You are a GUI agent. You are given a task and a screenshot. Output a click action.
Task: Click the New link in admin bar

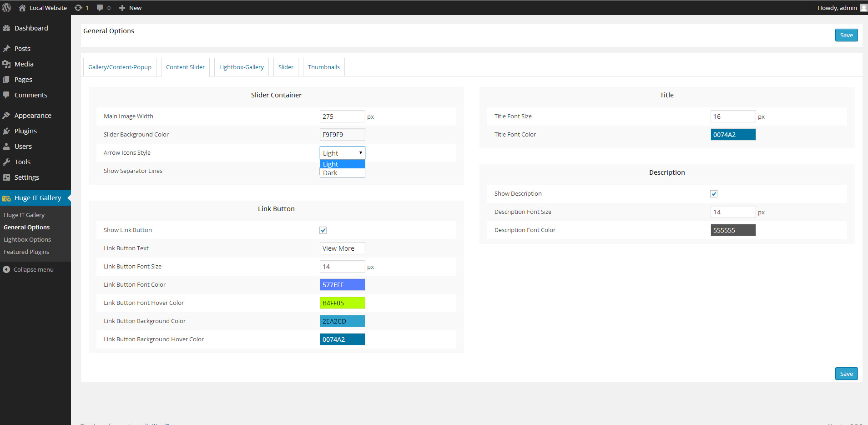pyautogui.click(x=135, y=8)
